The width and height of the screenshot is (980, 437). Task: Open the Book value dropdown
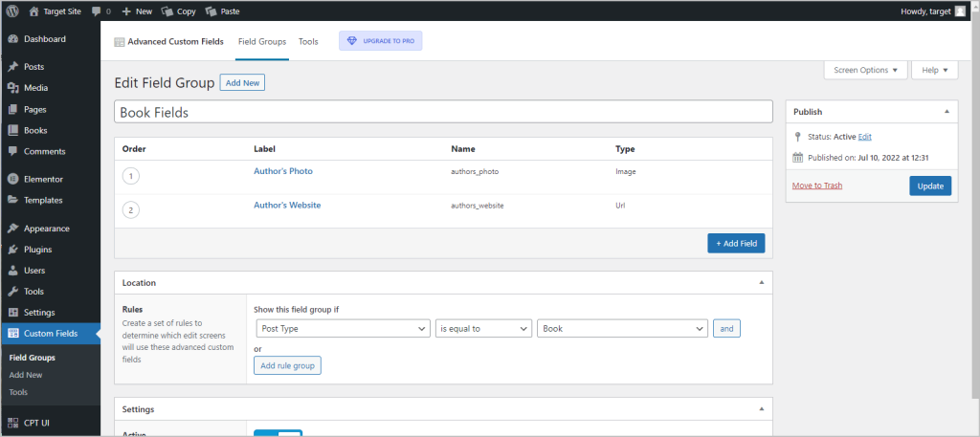pyautogui.click(x=622, y=328)
